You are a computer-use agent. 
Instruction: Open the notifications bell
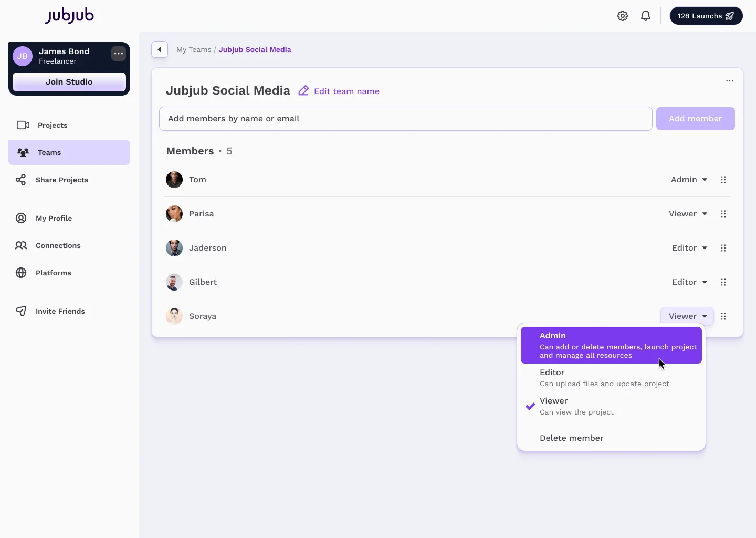pyautogui.click(x=645, y=16)
